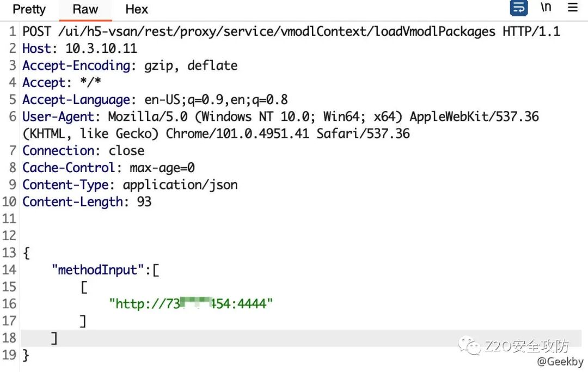Viewport: 588px width, 372px height.
Task: Select the value en-US;q=0.9,en;q=0.8
Action: click(x=216, y=100)
